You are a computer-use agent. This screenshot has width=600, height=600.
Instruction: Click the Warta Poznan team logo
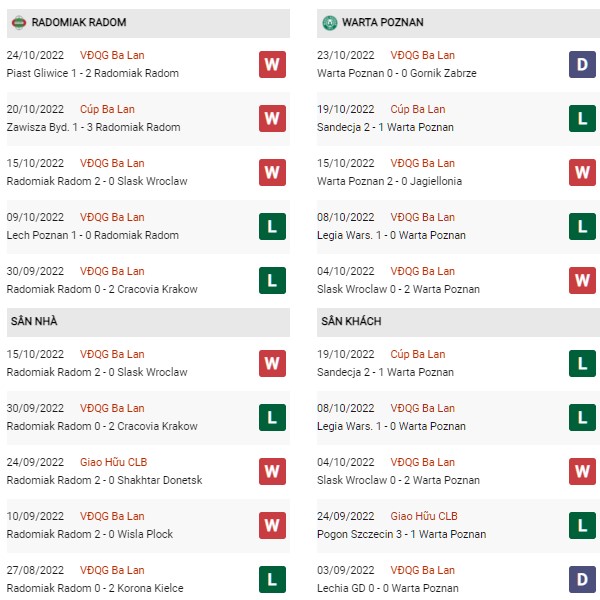pyautogui.click(x=330, y=22)
